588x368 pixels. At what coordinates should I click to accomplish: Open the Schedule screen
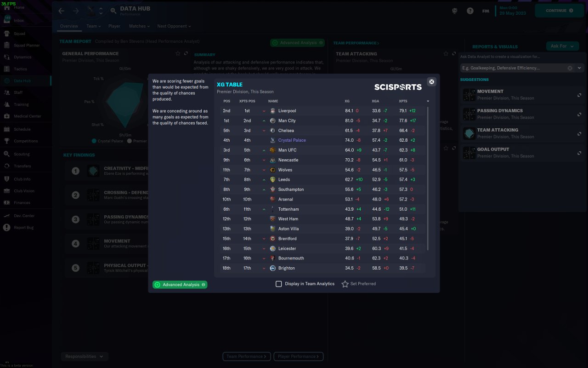22,129
